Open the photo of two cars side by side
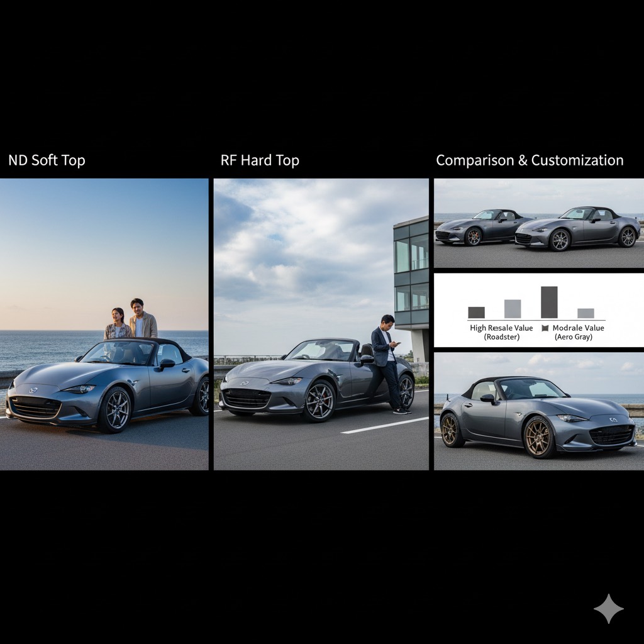The width and height of the screenshot is (644, 644). click(538, 223)
